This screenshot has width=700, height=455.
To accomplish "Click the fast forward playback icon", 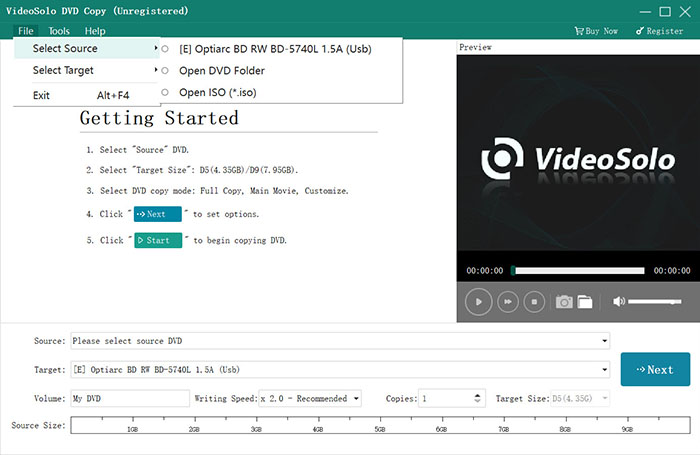I will point(507,301).
